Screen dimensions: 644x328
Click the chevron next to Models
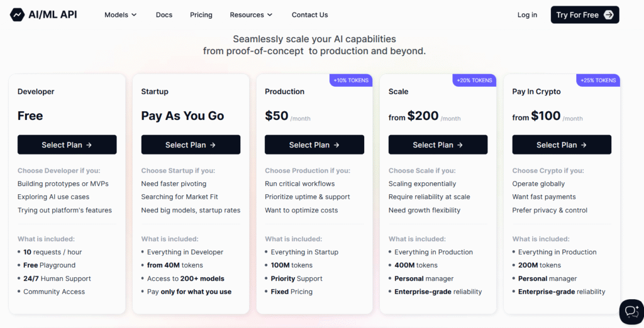click(134, 15)
